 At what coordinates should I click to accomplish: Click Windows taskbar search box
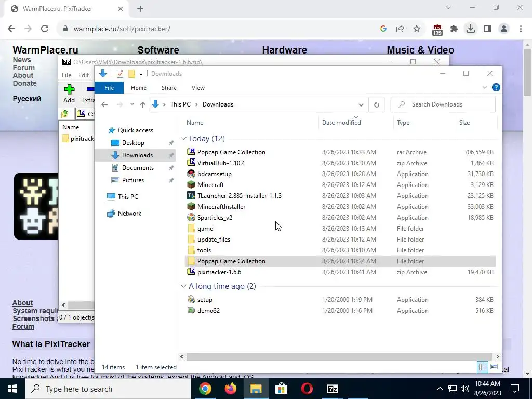[x=108, y=389]
